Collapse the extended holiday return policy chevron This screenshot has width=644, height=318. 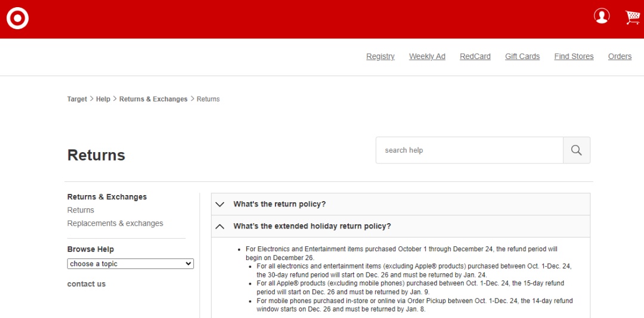(x=220, y=226)
